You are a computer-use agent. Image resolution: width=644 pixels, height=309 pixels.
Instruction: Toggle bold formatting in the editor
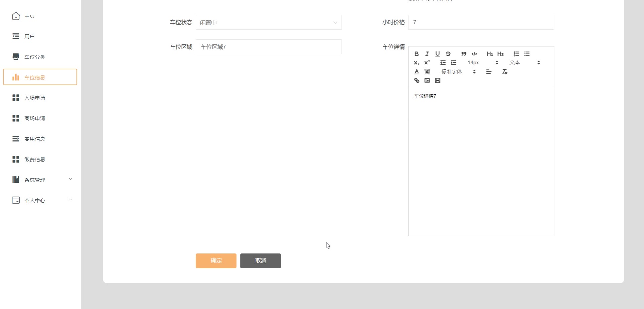point(417,54)
